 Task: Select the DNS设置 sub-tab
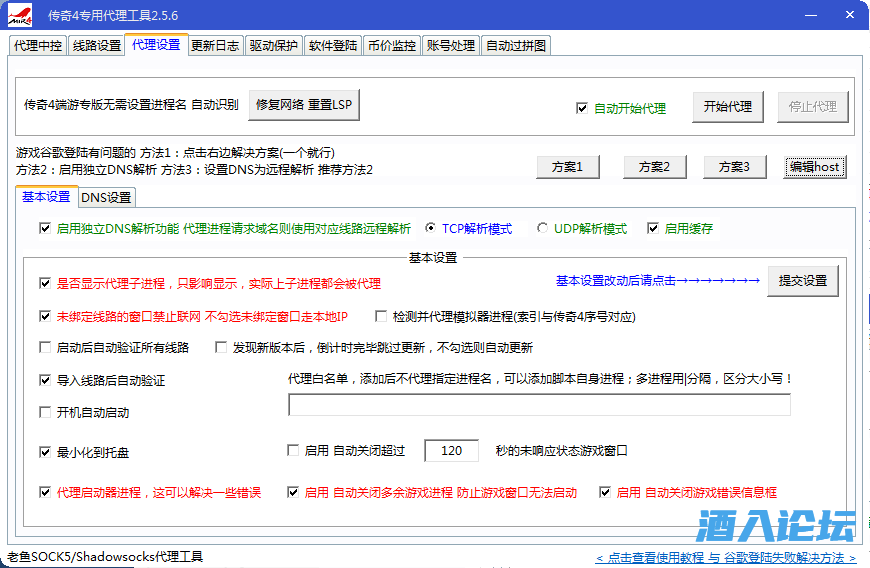(x=106, y=197)
